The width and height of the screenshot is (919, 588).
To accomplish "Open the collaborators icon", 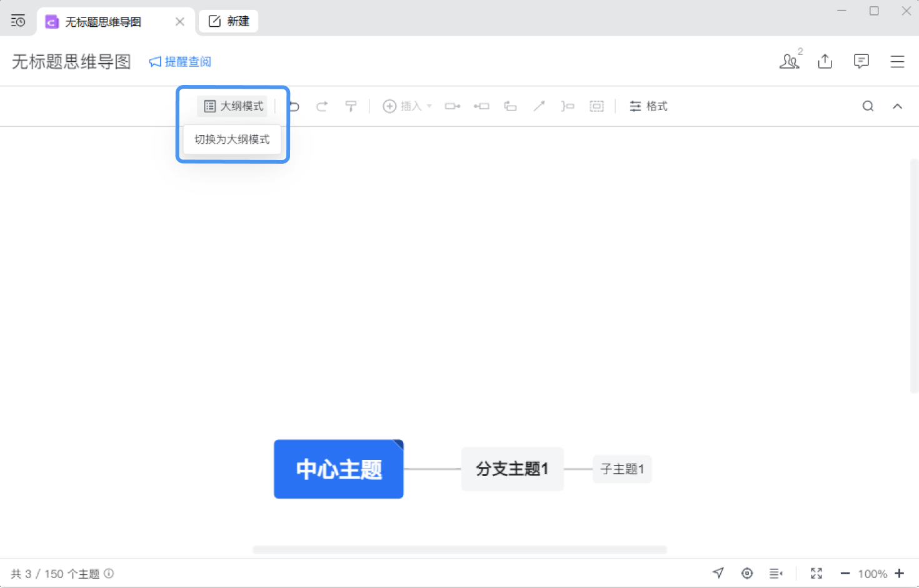I will pos(790,61).
